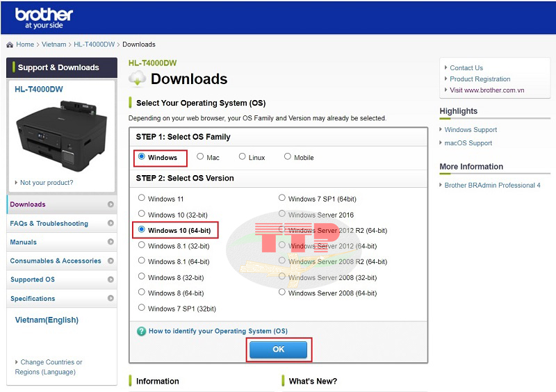Select the Windows OS family radio button
Viewport: 556px width, 392px height.
(142, 156)
